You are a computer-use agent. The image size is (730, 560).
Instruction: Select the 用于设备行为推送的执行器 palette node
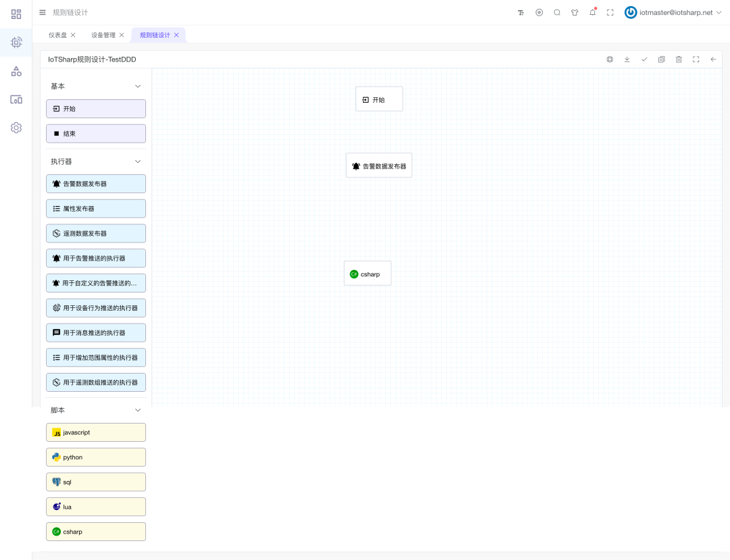(96, 308)
